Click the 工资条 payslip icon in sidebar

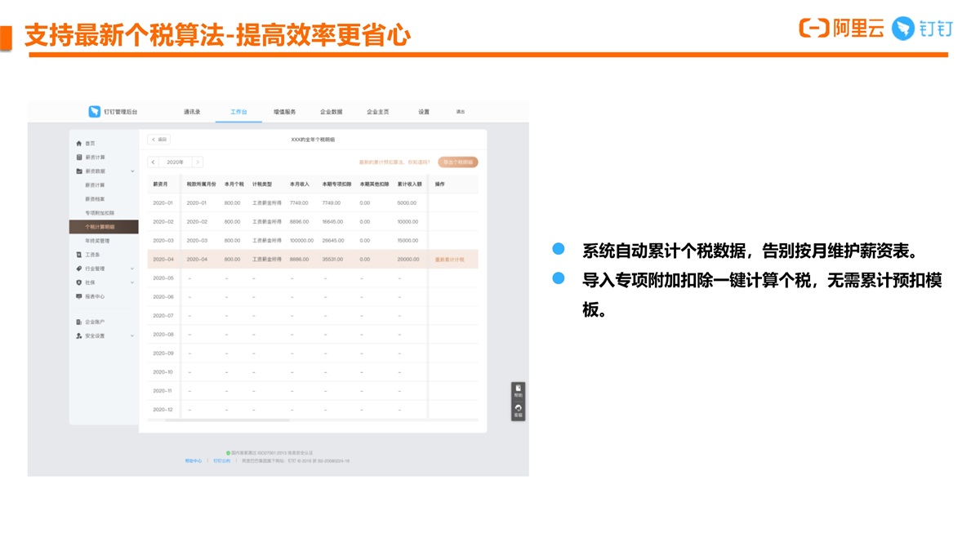click(x=79, y=255)
